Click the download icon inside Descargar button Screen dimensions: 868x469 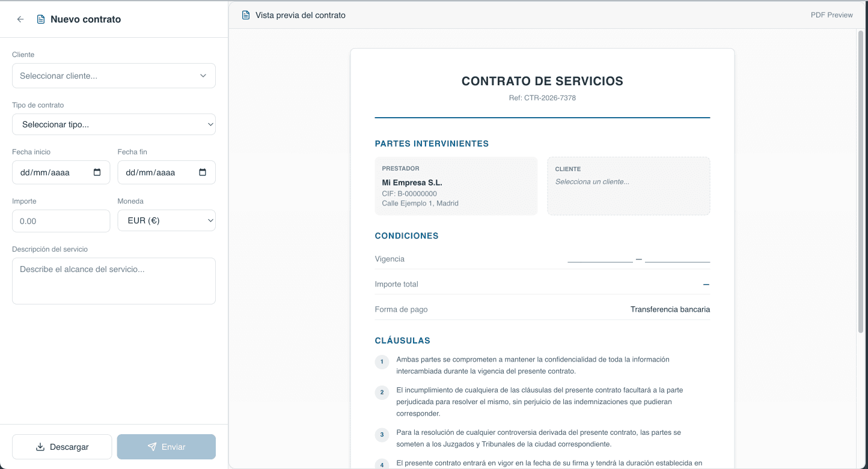pyautogui.click(x=40, y=447)
